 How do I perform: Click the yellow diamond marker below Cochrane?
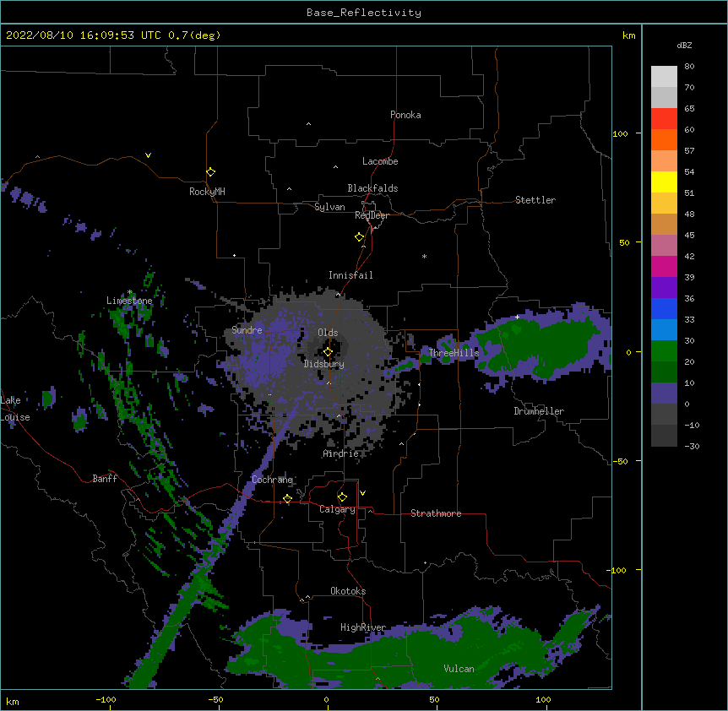click(x=287, y=498)
